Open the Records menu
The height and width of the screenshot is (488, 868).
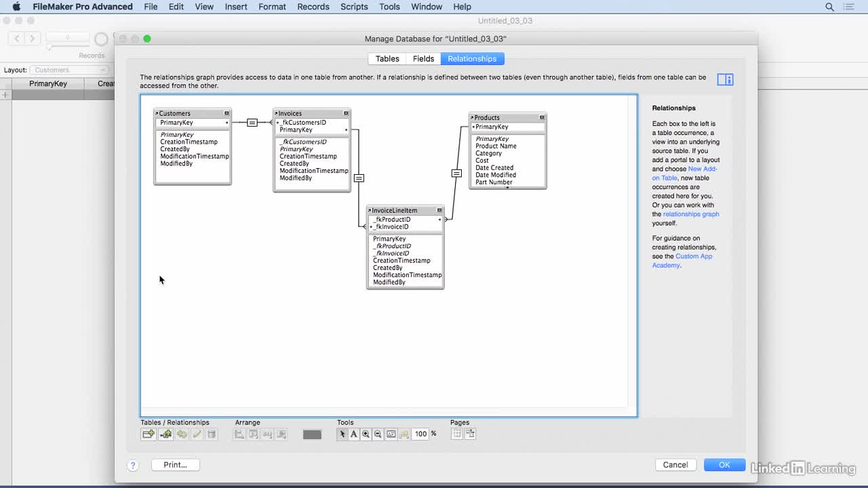click(x=313, y=7)
